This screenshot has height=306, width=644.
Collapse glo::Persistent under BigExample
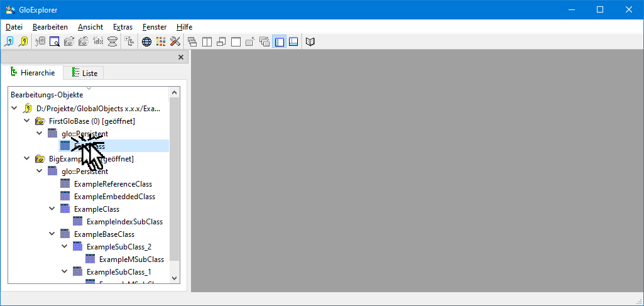click(x=40, y=172)
